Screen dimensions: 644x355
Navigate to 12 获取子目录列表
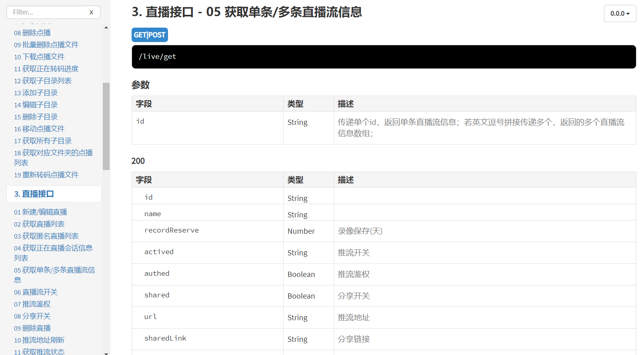43,81
